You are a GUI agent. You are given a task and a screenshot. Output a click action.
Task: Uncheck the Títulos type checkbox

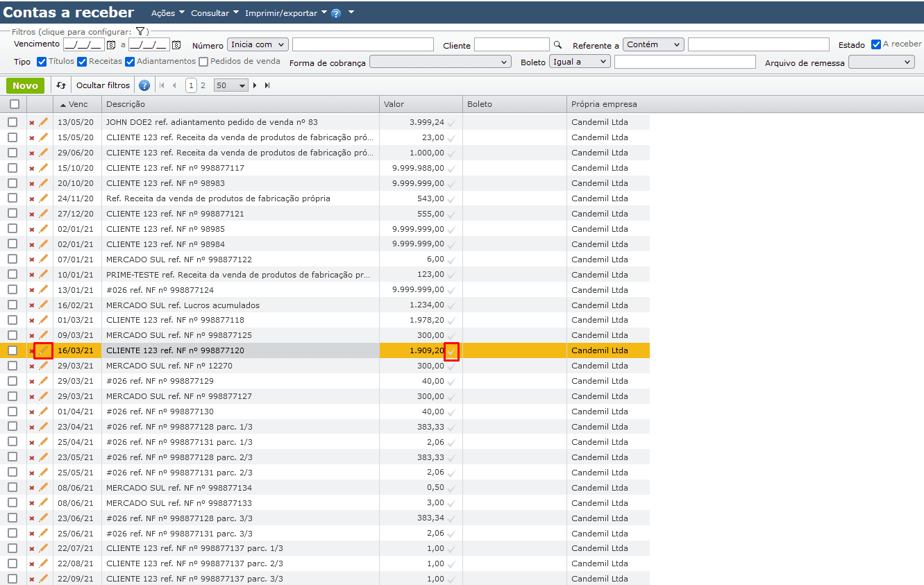[42, 62]
